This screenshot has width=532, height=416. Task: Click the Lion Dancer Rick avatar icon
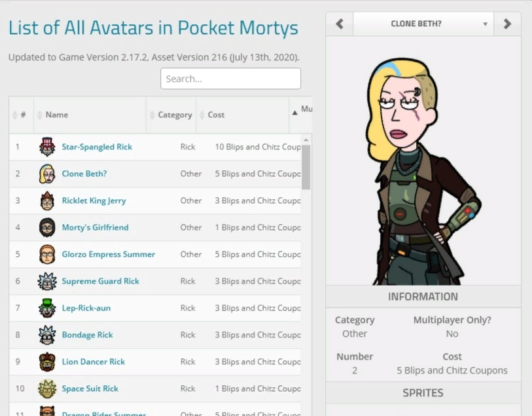pos(47,362)
